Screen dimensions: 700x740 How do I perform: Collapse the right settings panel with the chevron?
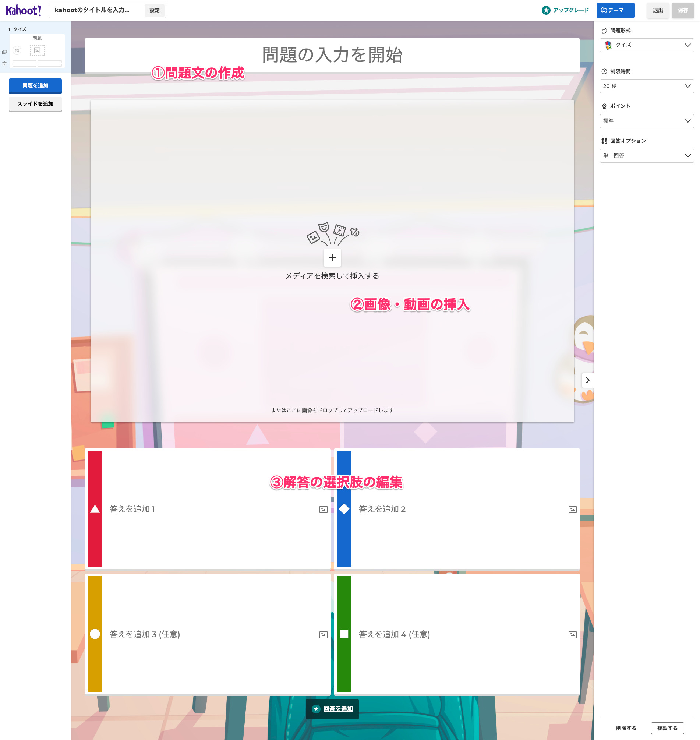588,380
